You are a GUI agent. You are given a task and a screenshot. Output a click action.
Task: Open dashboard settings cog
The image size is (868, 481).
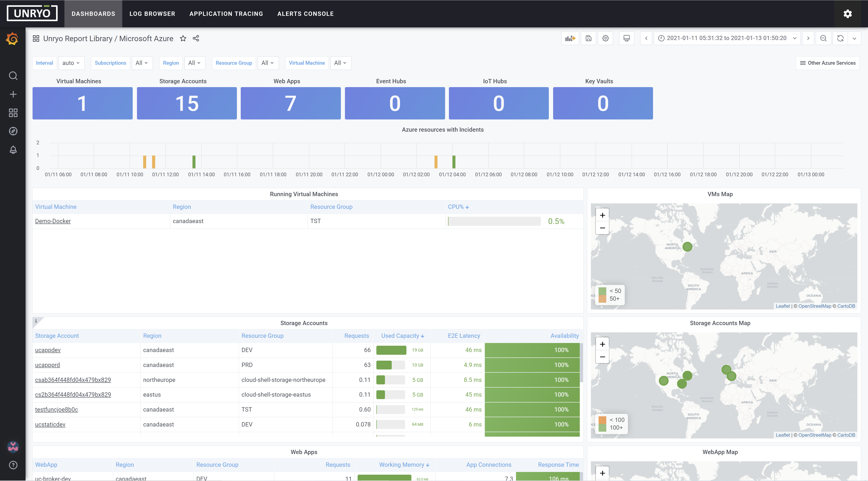pyautogui.click(x=606, y=38)
